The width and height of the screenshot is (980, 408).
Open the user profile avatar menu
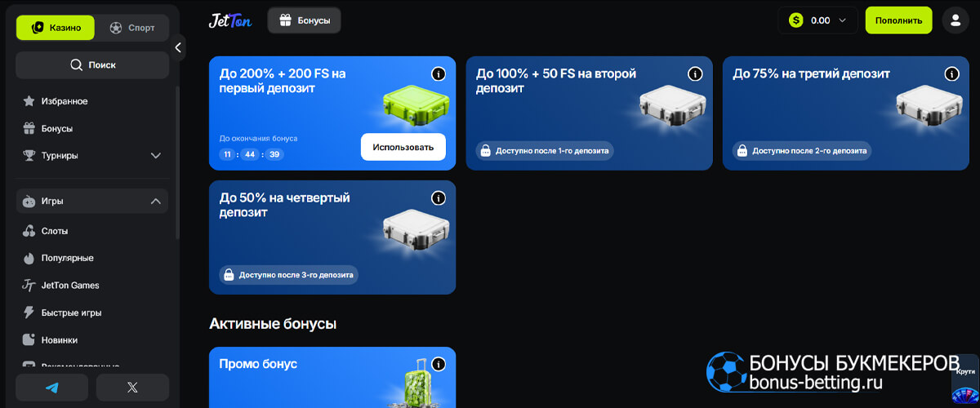pos(955,20)
